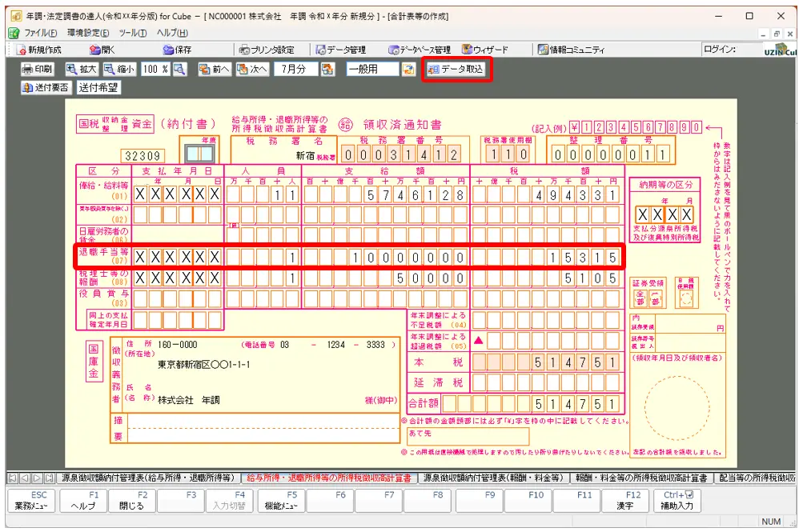
Task: Click 税理士等の報酬 支給額 50000 field
Action: [386, 278]
